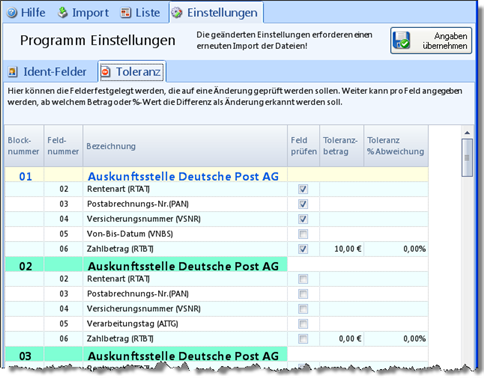
Task: Click the Import arrow icon
Action: (x=62, y=13)
